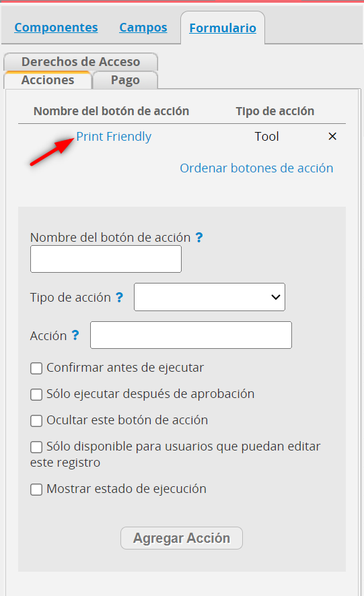
Task: Delete the Print Friendly action with X
Action: 332,137
